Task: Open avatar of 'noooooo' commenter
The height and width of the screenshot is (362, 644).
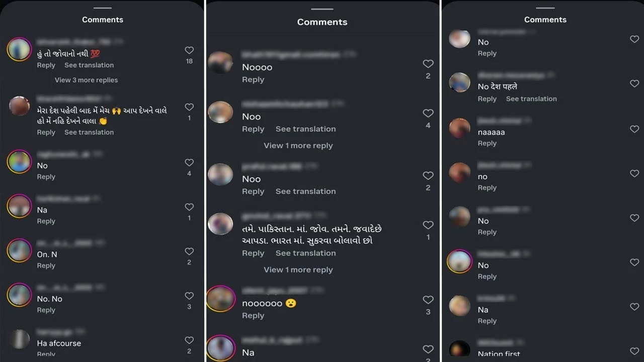Action: click(x=220, y=299)
